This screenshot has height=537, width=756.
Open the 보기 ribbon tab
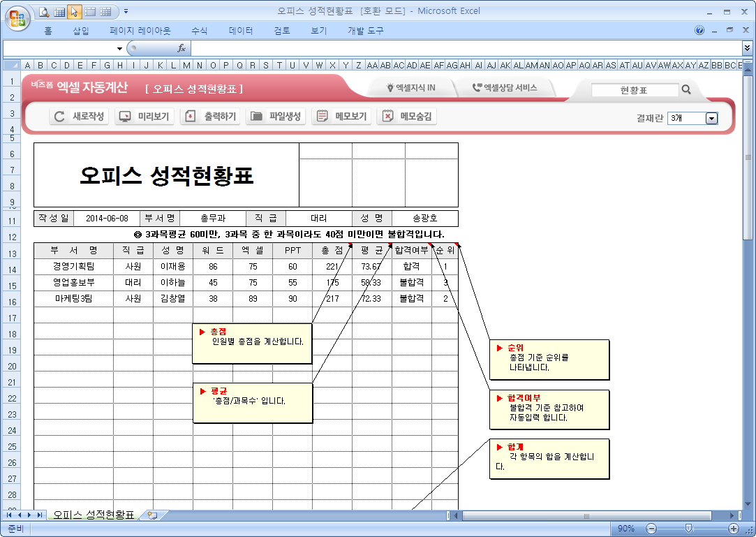click(319, 31)
